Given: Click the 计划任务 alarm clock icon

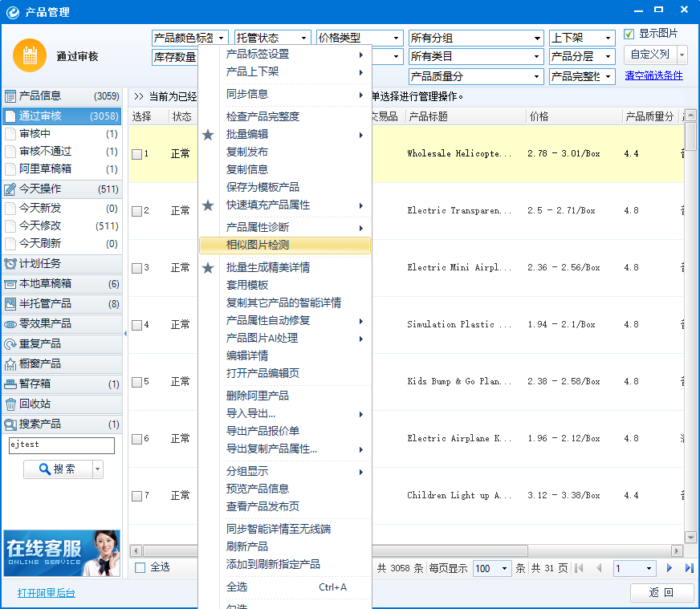Looking at the screenshot, I should point(10,264).
